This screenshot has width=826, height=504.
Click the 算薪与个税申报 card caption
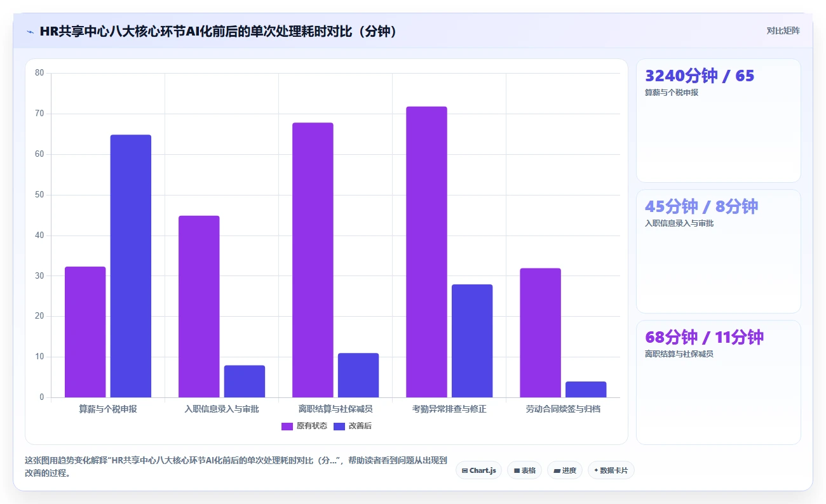(x=672, y=93)
